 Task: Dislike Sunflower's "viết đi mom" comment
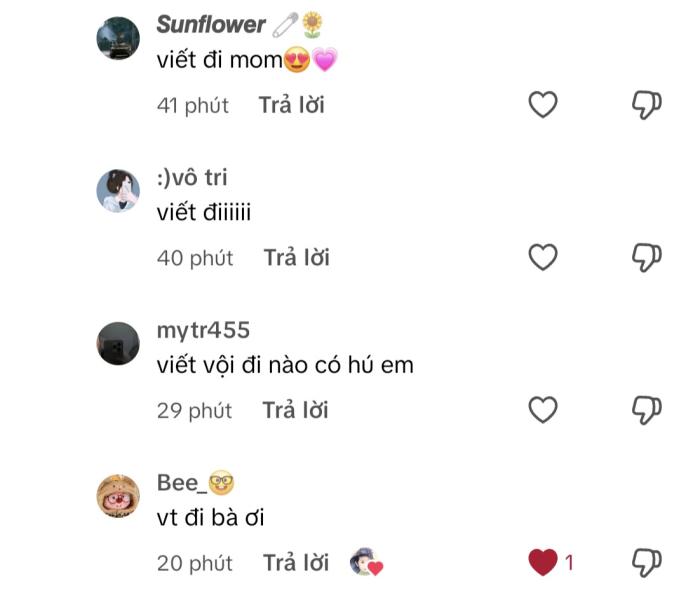click(647, 104)
